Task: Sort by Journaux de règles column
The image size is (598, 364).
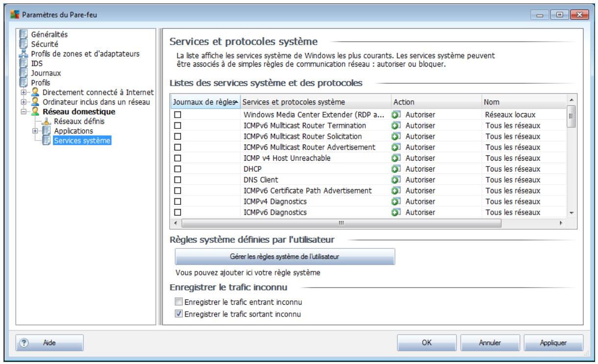Action: [x=205, y=102]
